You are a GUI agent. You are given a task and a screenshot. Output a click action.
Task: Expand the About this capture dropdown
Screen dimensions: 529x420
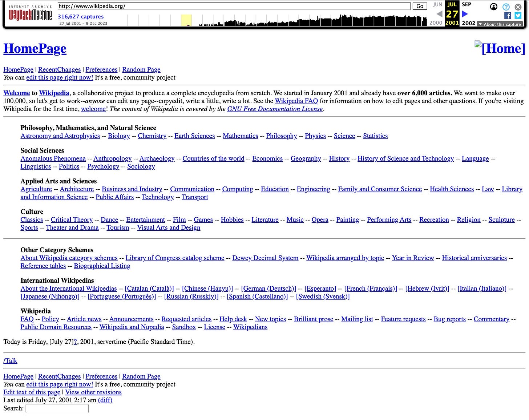click(x=500, y=24)
